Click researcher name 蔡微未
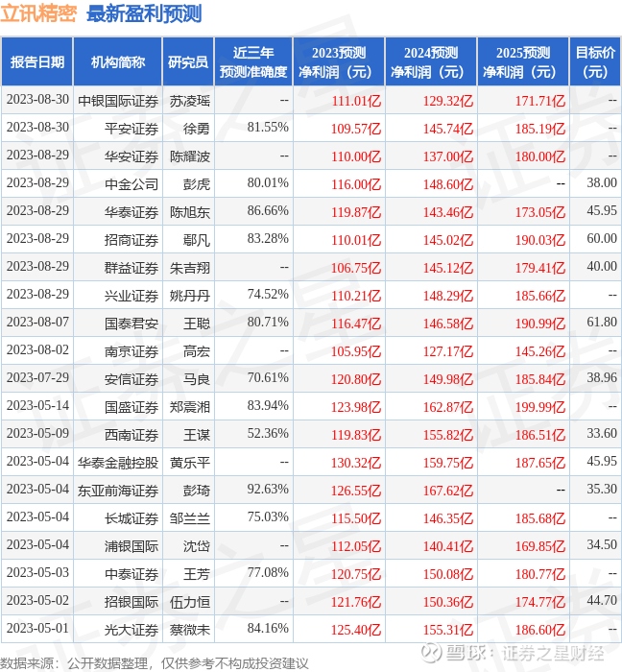The image size is (622, 672). [190, 631]
